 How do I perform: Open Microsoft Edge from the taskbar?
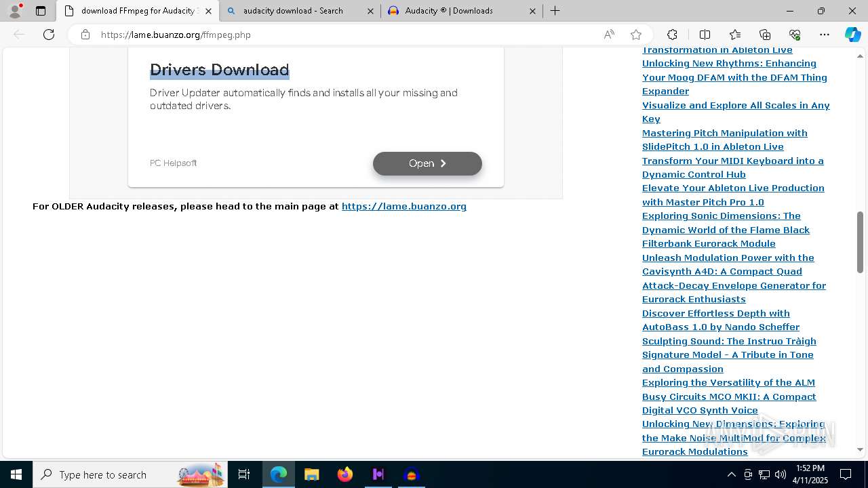(279, 474)
